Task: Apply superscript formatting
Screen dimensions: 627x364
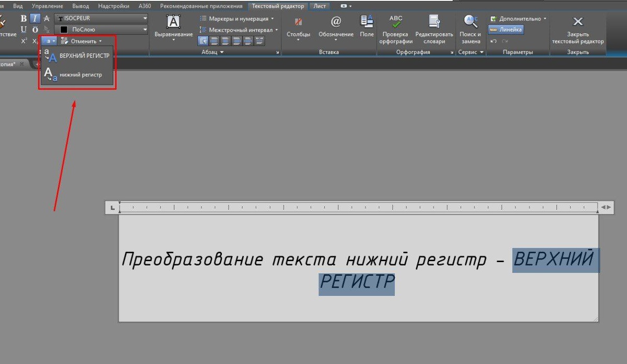Action: tap(24, 41)
